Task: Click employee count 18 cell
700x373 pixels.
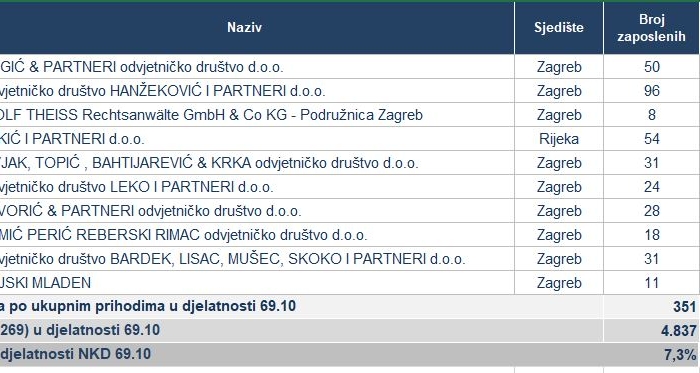Action: [651, 235]
